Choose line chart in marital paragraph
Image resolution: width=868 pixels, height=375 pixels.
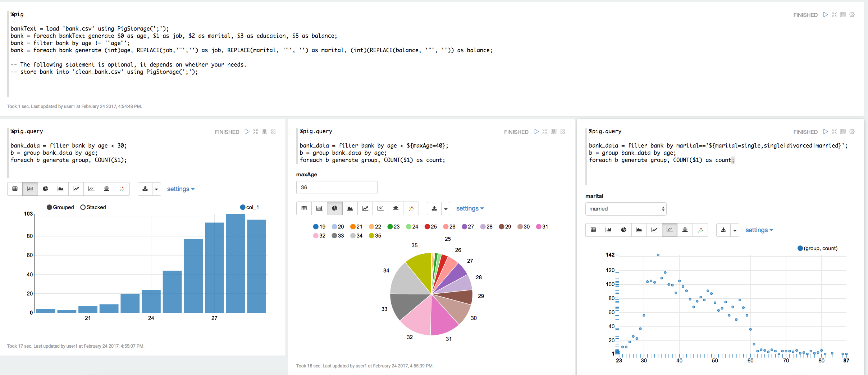tap(654, 230)
